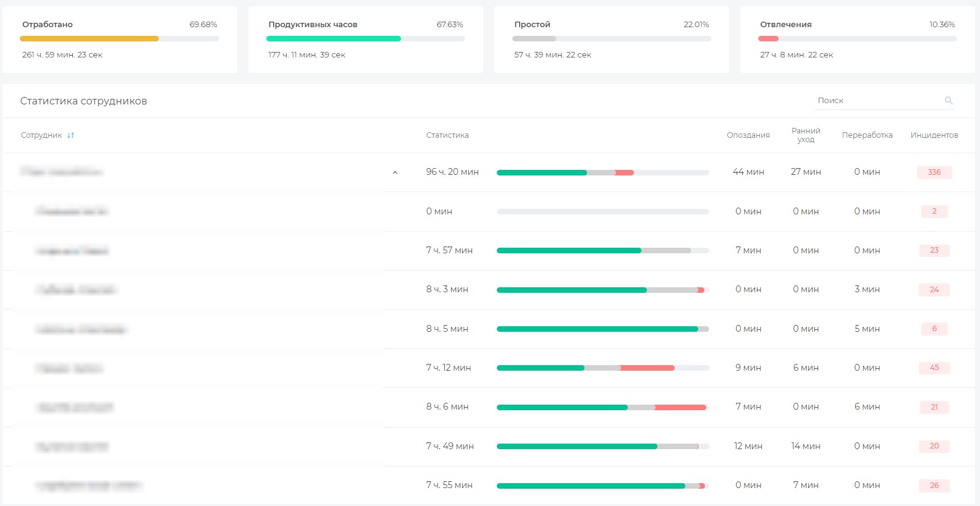Click the Отработано card title
Screen dimensions: 980x506
point(48,25)
